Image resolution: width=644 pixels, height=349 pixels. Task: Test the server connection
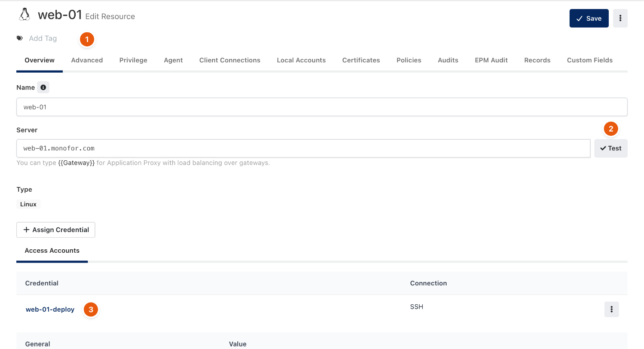[610, 148]
